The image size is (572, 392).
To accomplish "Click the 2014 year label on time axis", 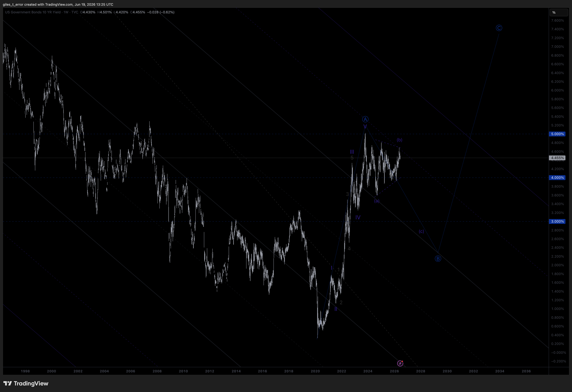I will [x=236, y=371].
